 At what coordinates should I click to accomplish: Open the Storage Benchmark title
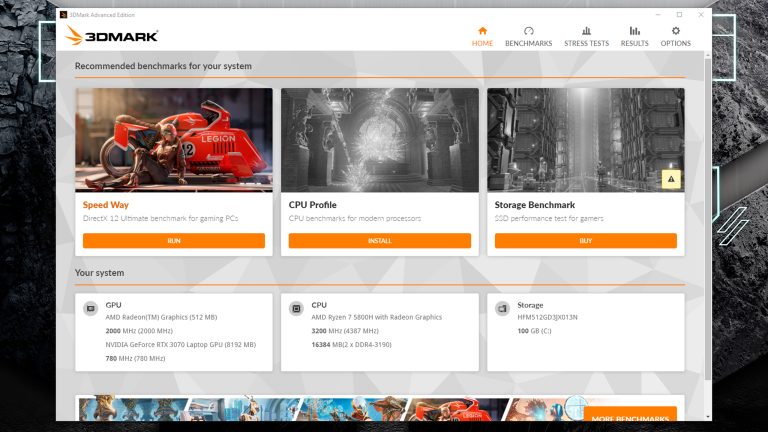(535, 205)
